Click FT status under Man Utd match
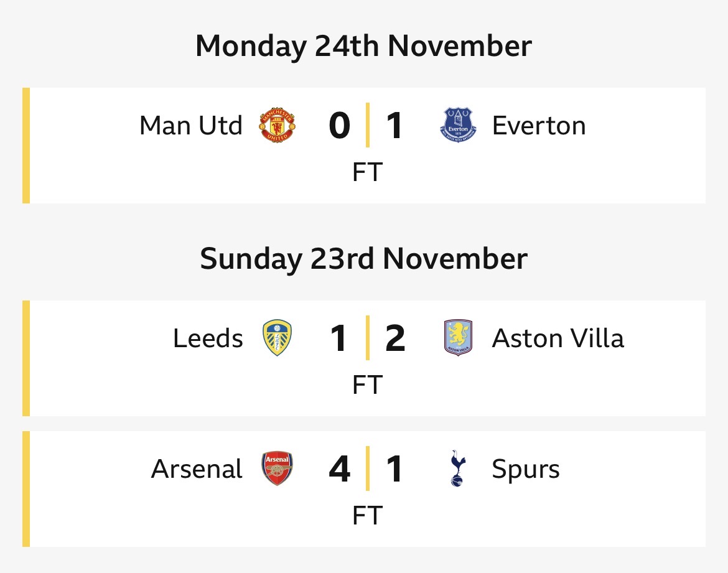 click(x=366, y=172)
